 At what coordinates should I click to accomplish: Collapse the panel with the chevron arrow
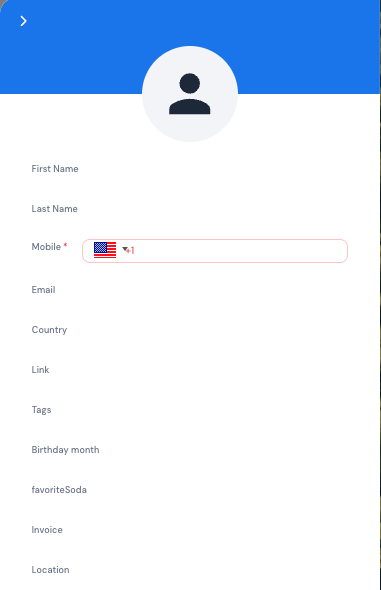pos(23,21)
